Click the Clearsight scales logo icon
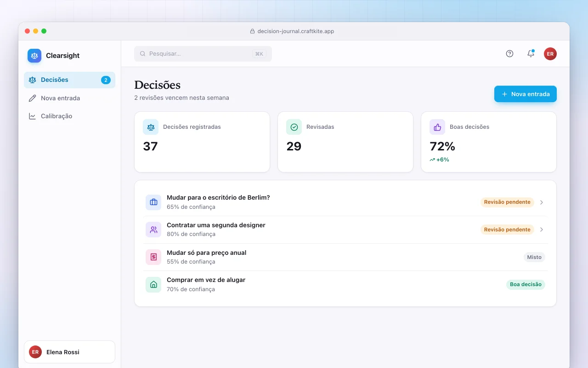Image resolution: width=588 pixels, height=368 pixels. 34,56
